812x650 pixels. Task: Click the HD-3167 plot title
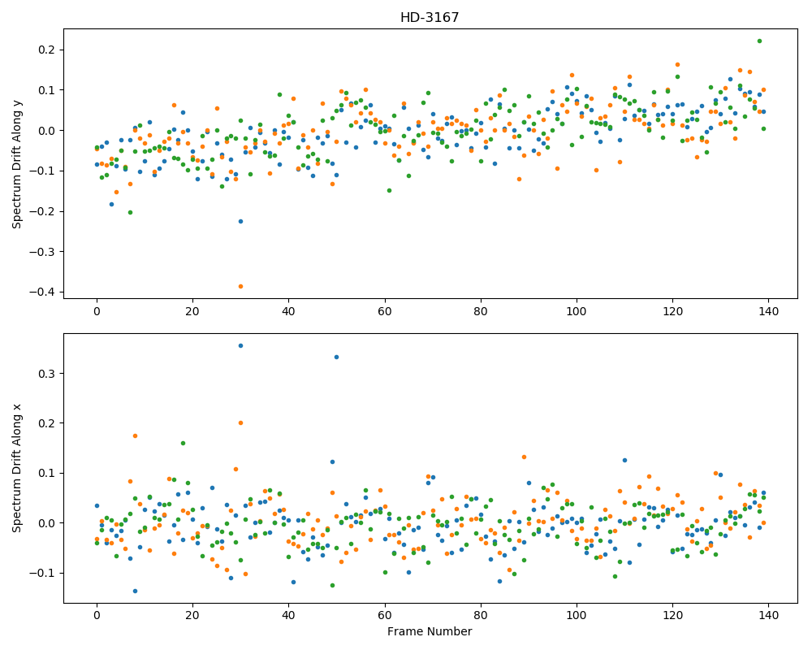coord(430,18)
